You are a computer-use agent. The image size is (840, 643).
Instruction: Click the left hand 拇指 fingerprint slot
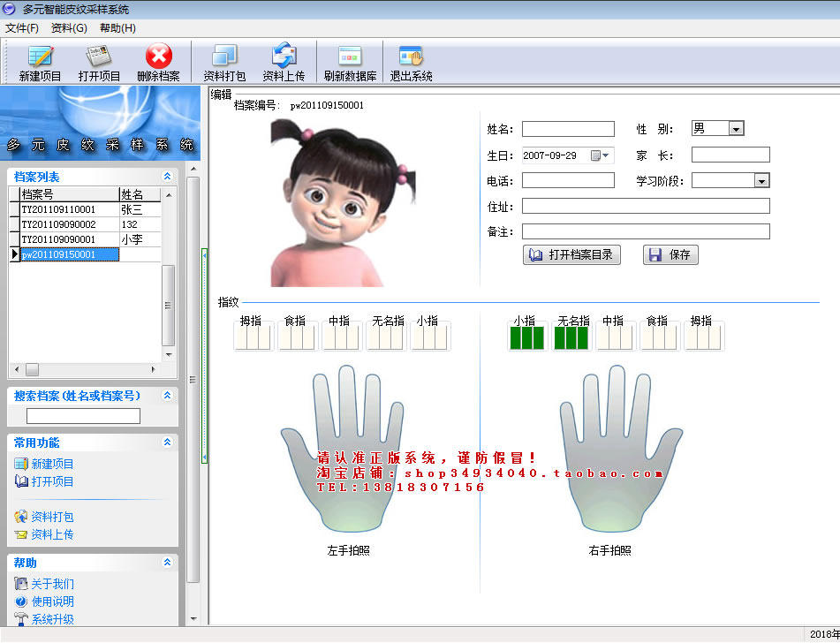pyautogui.click(x=254, y=337)
